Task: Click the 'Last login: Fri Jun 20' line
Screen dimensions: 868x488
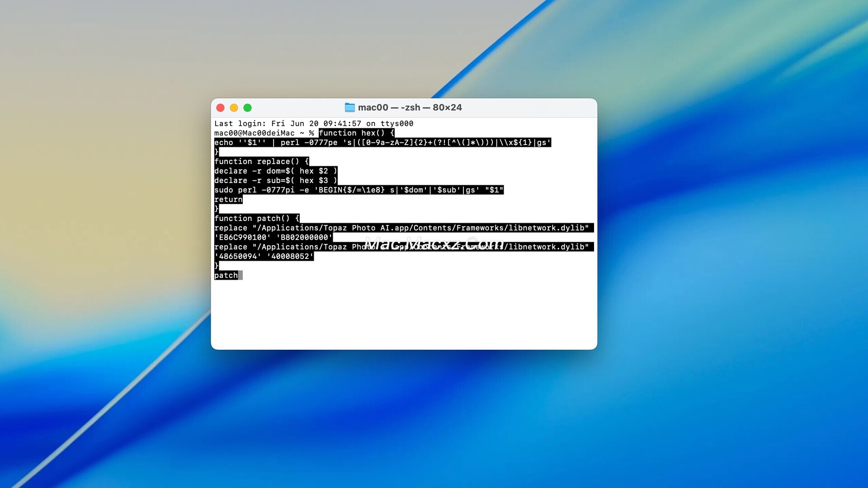Action: coord(314,123)
